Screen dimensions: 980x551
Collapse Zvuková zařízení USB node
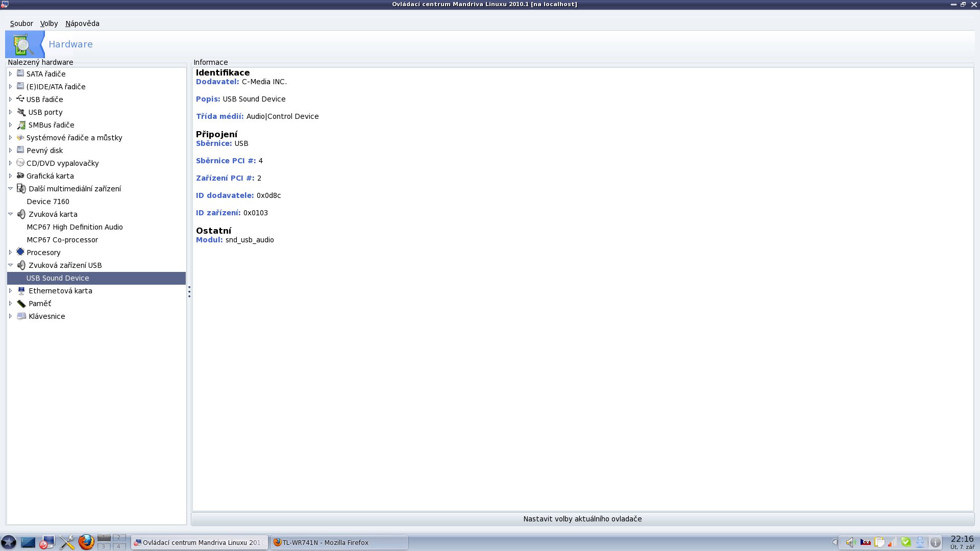[10, 265]
